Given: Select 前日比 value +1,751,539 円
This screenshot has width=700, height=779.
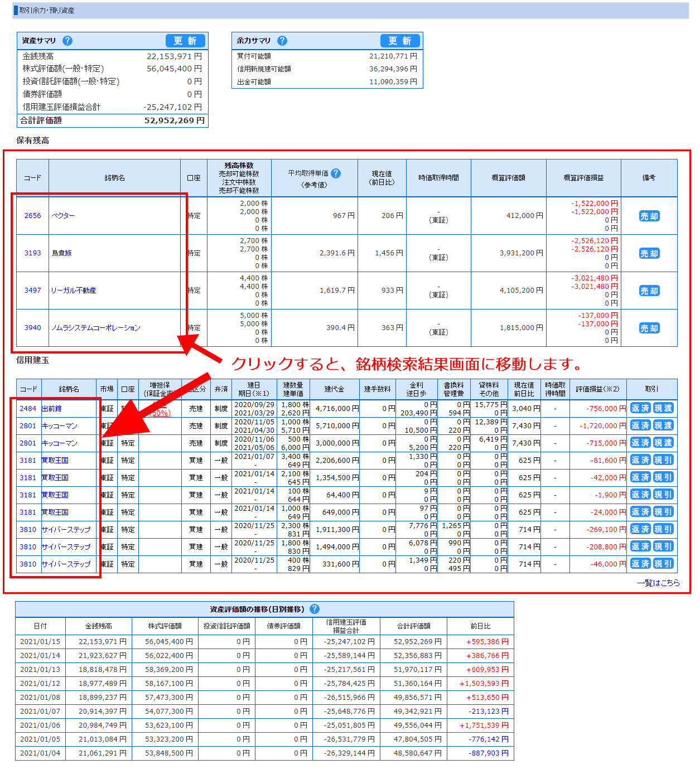Looking at the screenshot, I should coord(484,725).
